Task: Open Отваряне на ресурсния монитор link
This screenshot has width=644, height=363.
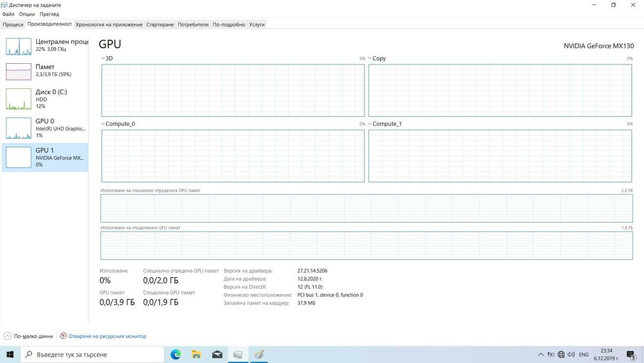Action: (107, 337)
